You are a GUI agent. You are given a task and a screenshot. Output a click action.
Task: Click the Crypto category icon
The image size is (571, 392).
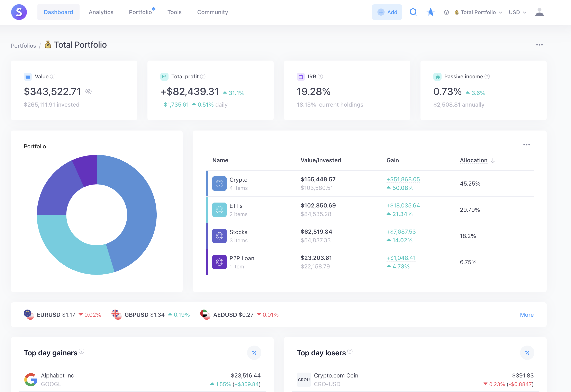click(219, 183)
